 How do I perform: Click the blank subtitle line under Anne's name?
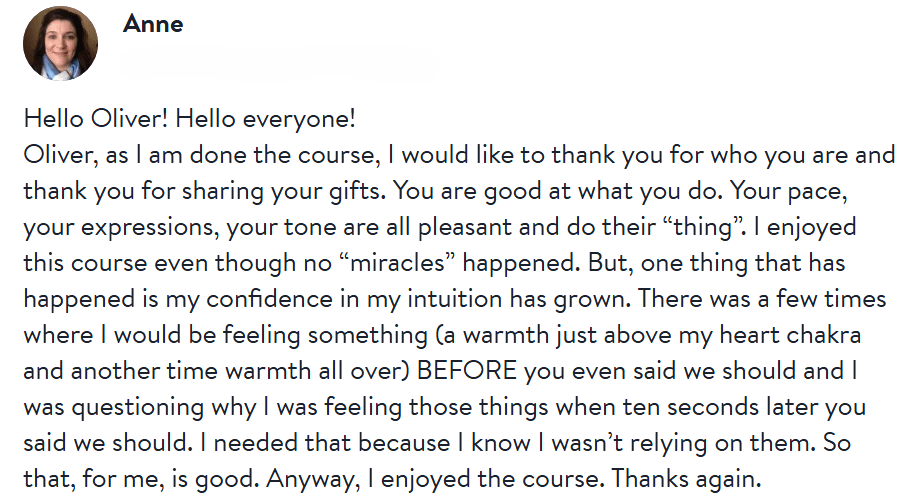(280, 66)
